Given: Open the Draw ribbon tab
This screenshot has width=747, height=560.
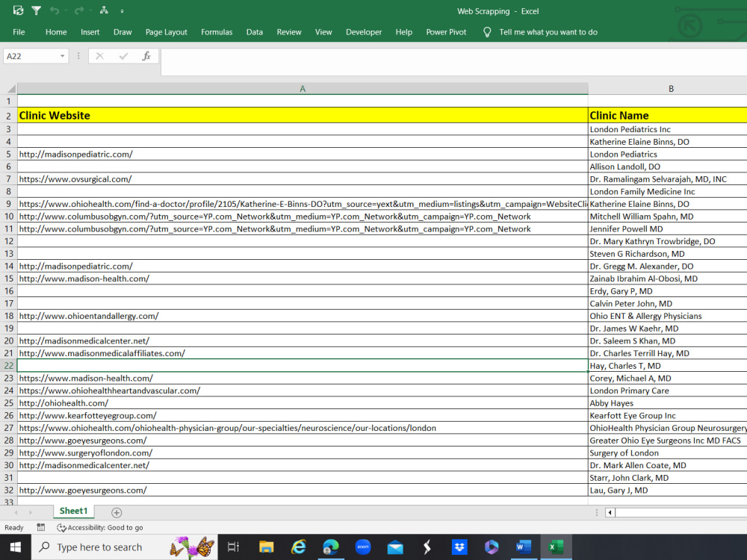Looking at the screenshot, I should [123, 32].
